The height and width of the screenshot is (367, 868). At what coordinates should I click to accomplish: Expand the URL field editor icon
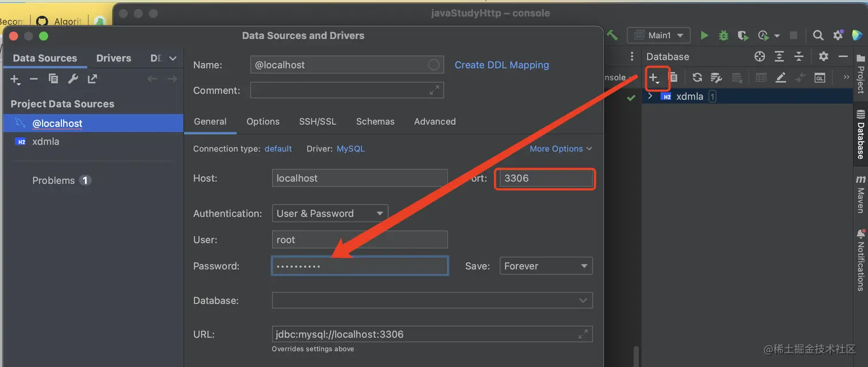pyautogui.click(x=583, y=334)
